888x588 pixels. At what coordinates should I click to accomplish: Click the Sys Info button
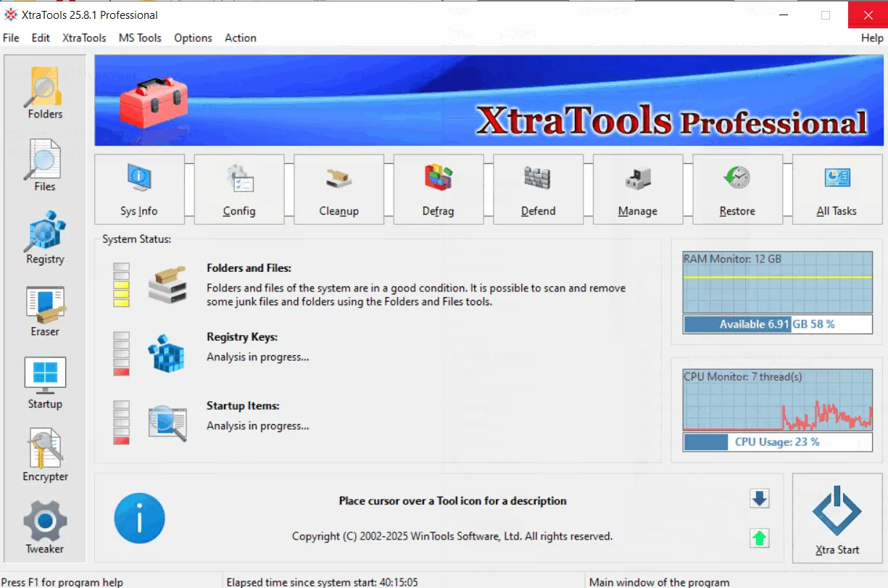[139, 189]
